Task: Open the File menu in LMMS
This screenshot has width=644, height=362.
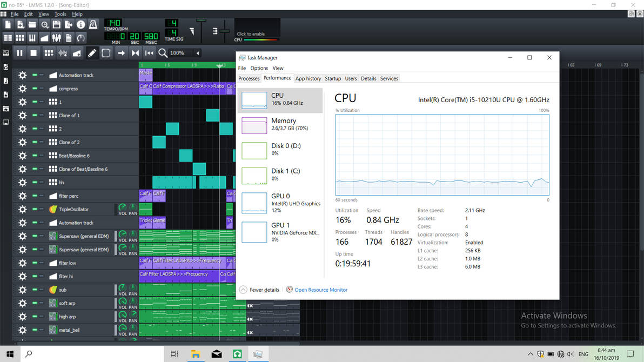Action: pos(15,14)
